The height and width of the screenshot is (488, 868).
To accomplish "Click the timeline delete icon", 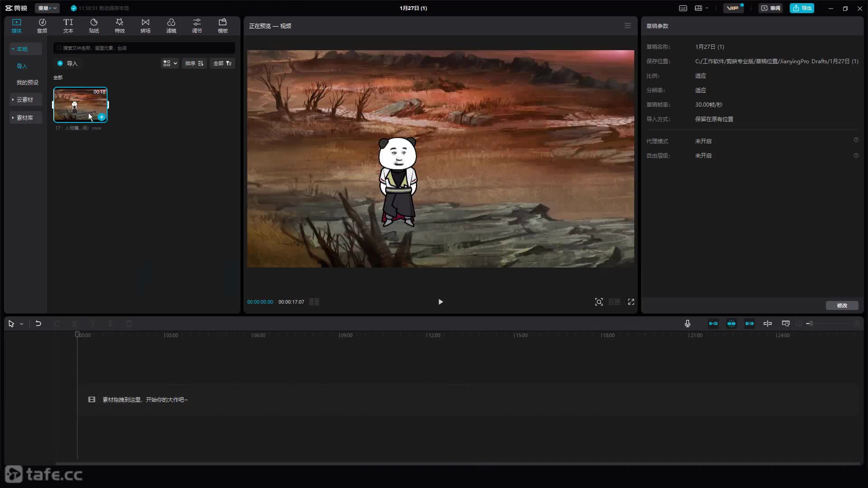I will tap(129, 324).
